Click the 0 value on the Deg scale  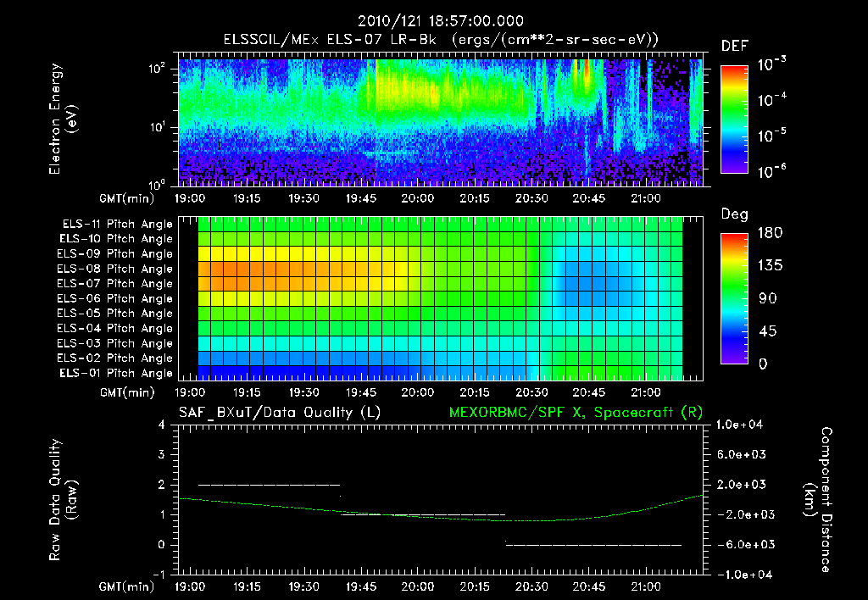coord(763,364)
